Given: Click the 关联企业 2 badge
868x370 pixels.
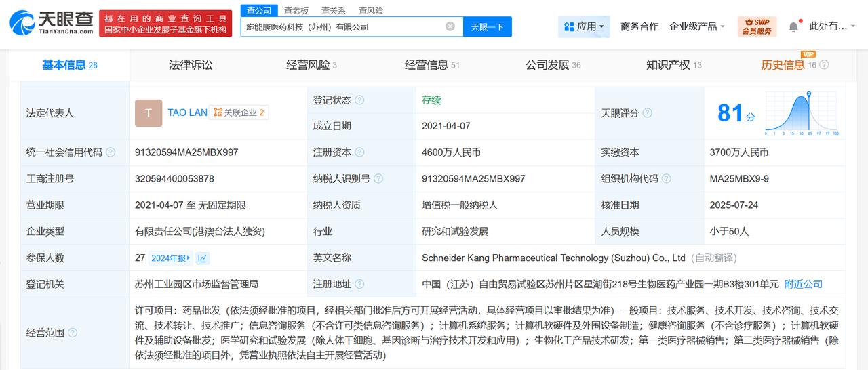Looking at the screenshot, I should tap(239, 112).
